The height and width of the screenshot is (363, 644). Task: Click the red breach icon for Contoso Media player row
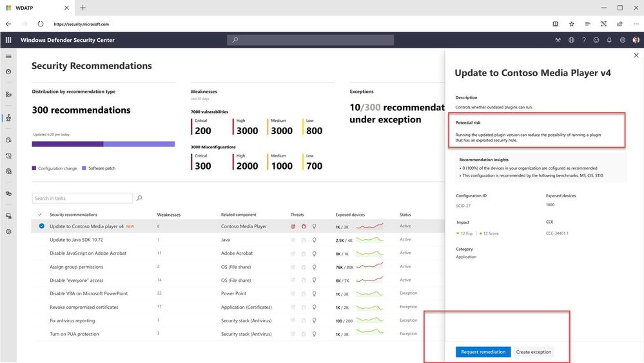[304, 226]
